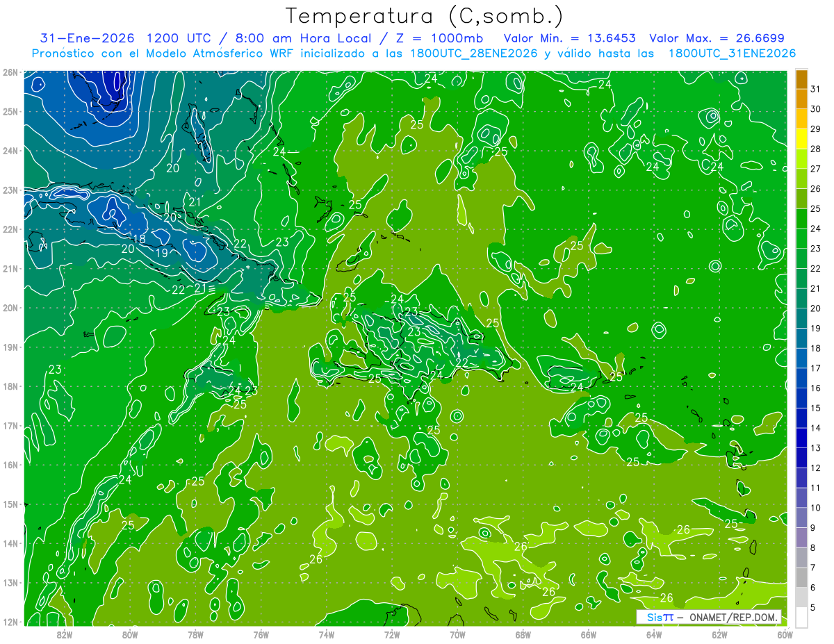Pick the white swatch below legend value 5
Screen dimensions: 834x644
pos(801,617)
